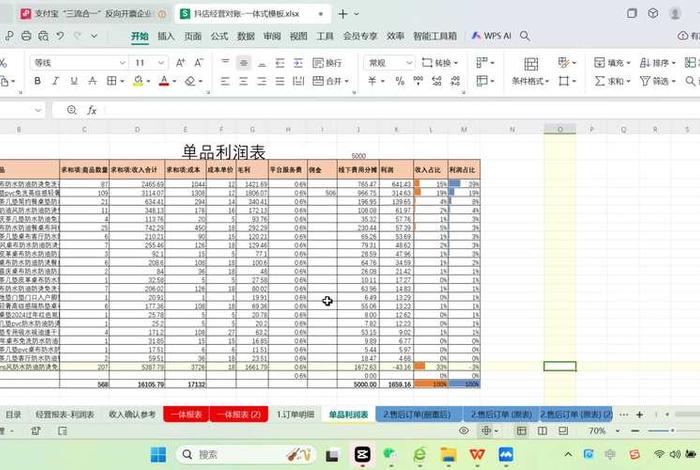This screenshot has height=470, width=700.
Task: Open new browser tab with plus button
Action: [342, 14]
